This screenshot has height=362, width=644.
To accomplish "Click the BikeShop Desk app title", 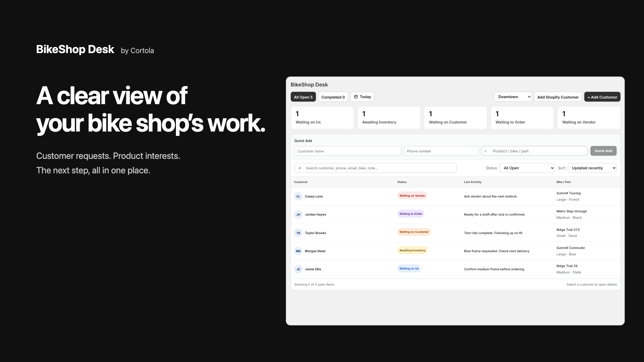I will [309, 84].
